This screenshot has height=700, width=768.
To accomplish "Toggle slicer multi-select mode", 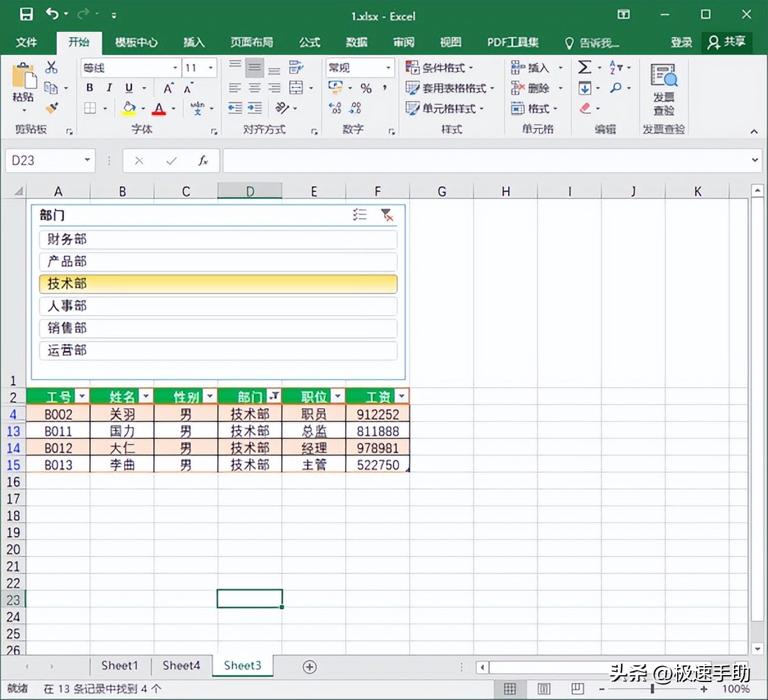I will click(360, 215).
